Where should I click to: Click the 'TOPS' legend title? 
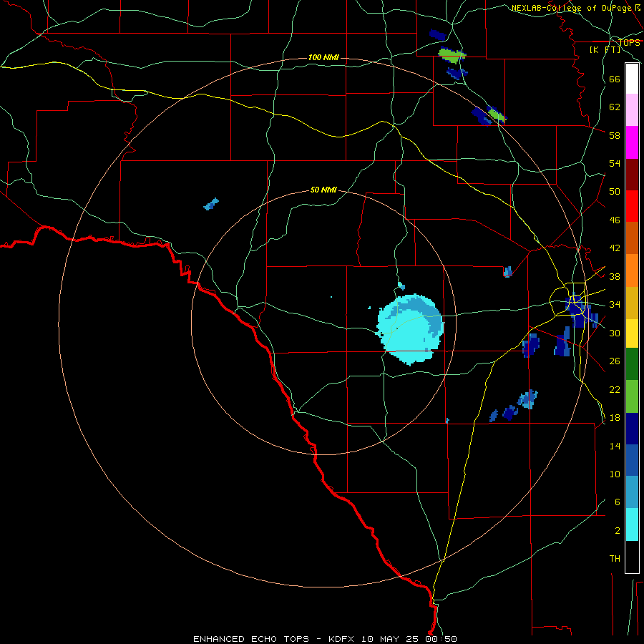coord(629,43)
